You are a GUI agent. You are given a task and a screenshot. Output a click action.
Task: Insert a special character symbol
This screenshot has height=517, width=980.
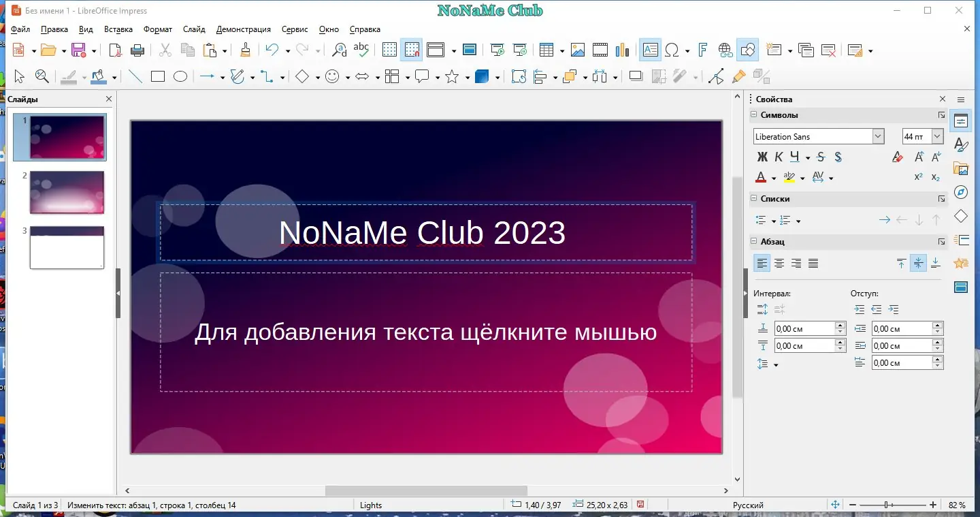click(672, 50)
